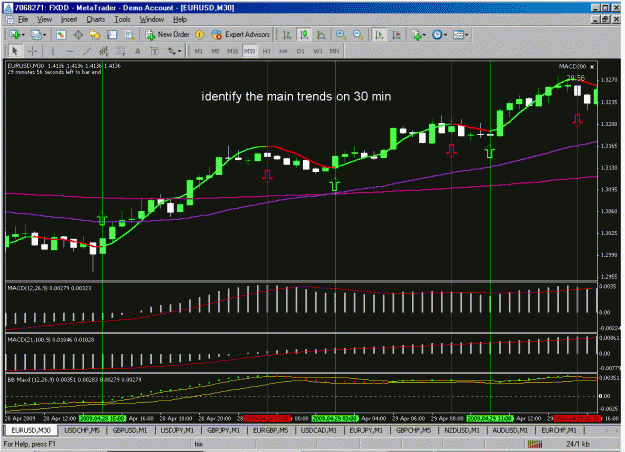Open the Charts menu
Image resolution: width=625 pixels, height=452 pixels.
point(96,19)
